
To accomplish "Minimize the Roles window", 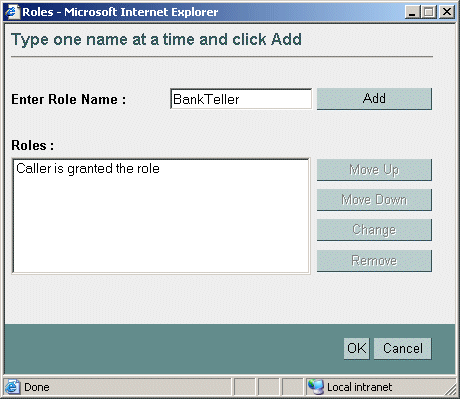I will pyautogui.click(x=412, y=12).
